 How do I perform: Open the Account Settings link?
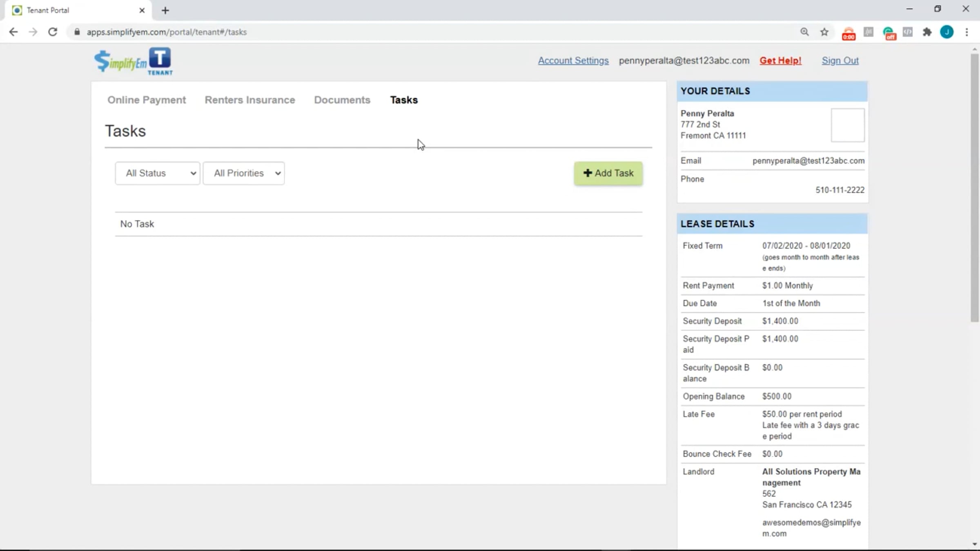(573, 60)
